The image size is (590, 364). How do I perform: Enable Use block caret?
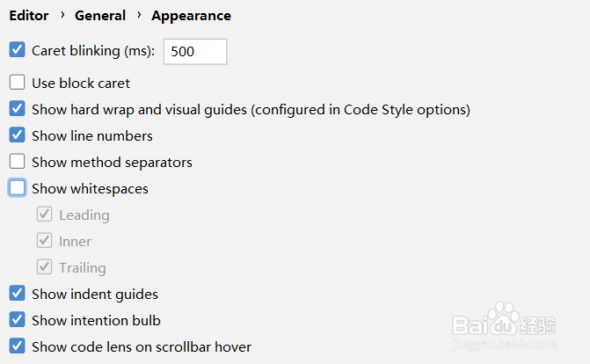point(17,84)
